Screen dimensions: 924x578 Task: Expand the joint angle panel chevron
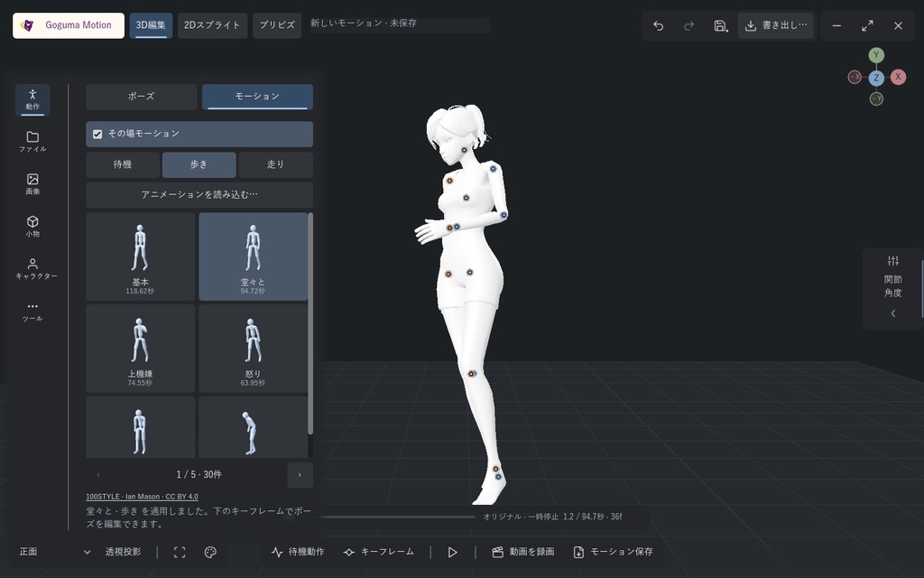pos(892,313)
